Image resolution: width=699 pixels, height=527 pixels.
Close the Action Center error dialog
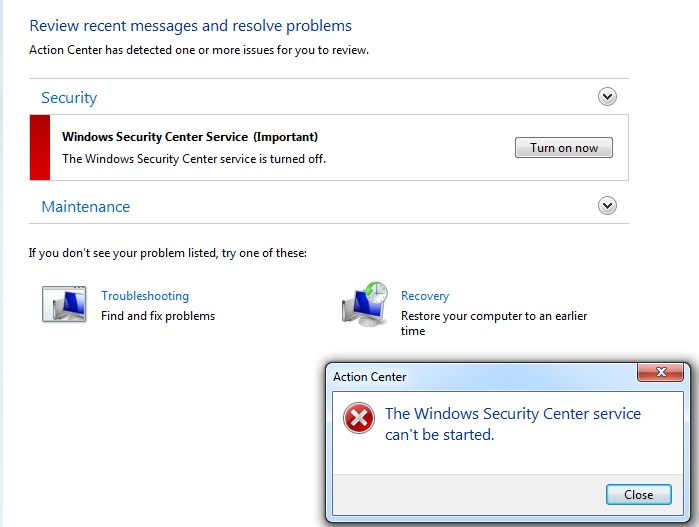[638, 494]
